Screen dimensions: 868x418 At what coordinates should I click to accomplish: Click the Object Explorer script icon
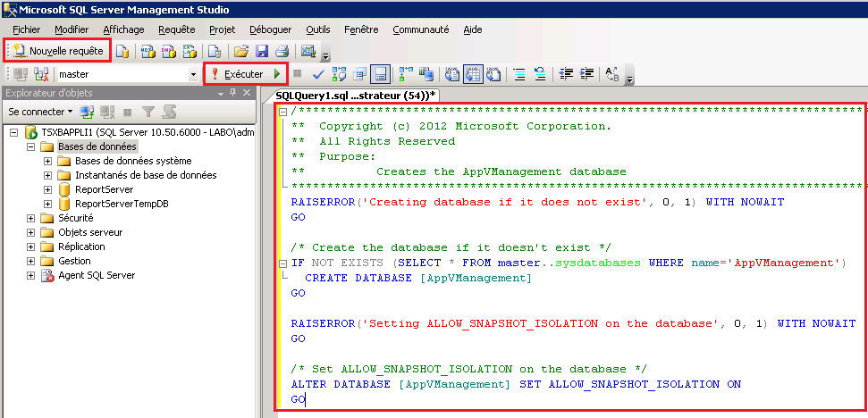point(169,112)
